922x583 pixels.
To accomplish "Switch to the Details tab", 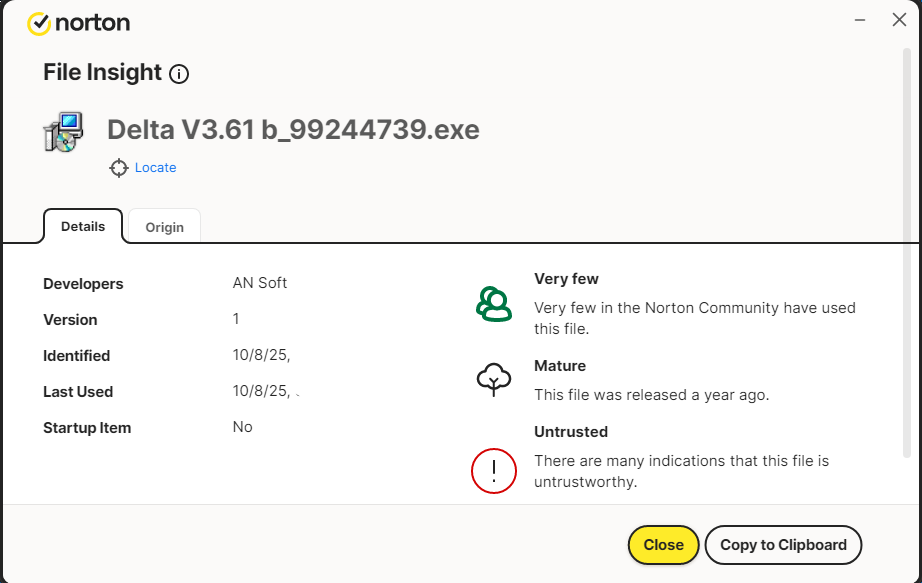I will [83, 226].
